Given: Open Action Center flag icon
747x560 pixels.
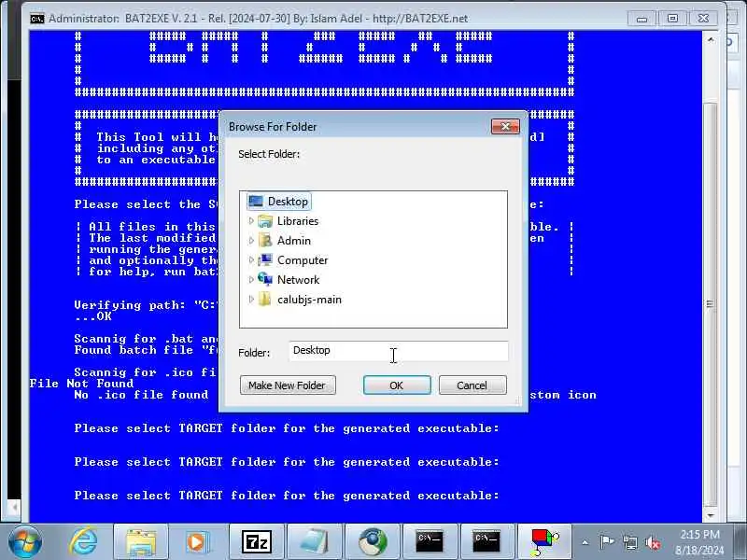Looking at the screenshot, I should click(607, 542).
